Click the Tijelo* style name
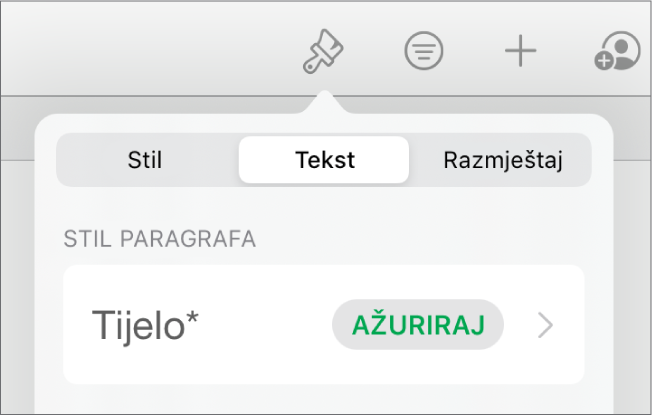Screen dimensions: 652x415 (145, 325)
